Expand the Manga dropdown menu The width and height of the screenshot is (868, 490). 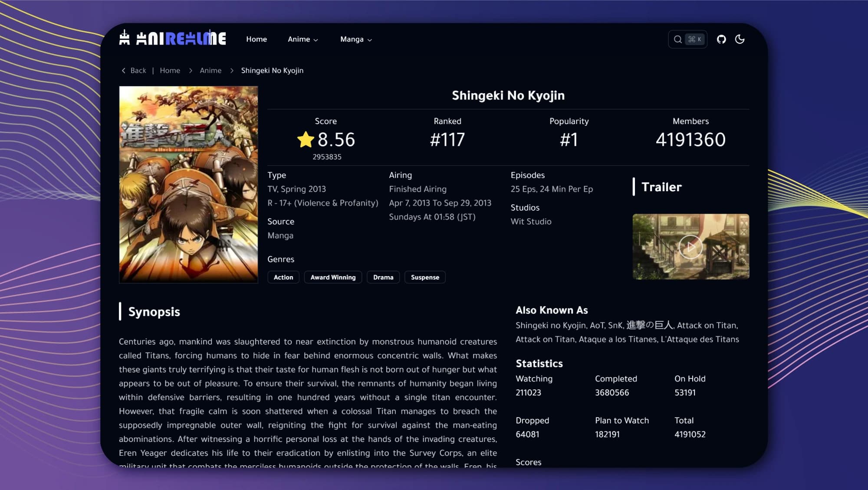click(356, 39)
